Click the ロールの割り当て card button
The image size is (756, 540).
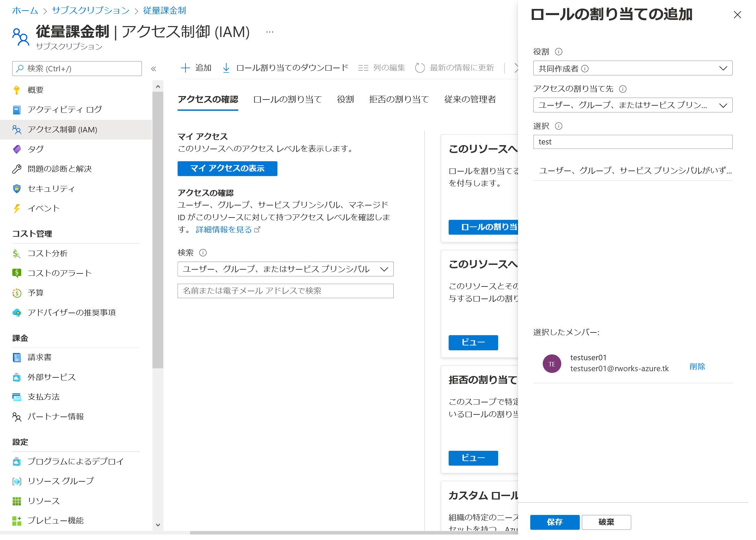483,227
